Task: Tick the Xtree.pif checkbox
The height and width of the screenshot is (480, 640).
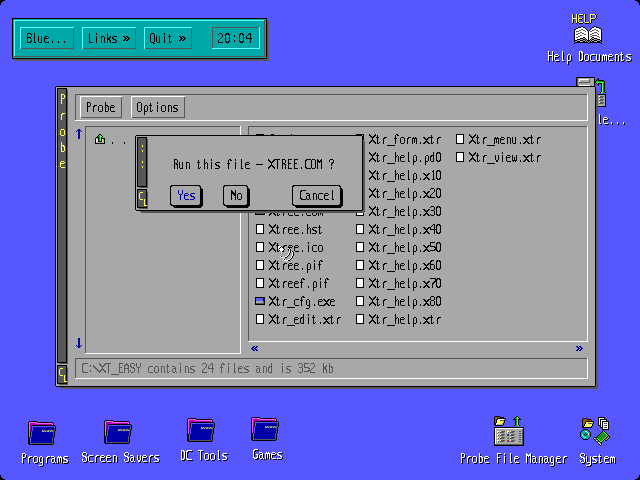Action: pyautogui.click(x=260, y=265)
